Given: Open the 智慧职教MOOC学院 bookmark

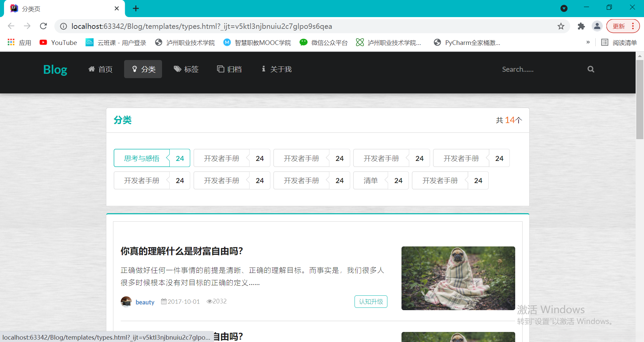Looking at the screenshot, I should [x=257, y=43].
